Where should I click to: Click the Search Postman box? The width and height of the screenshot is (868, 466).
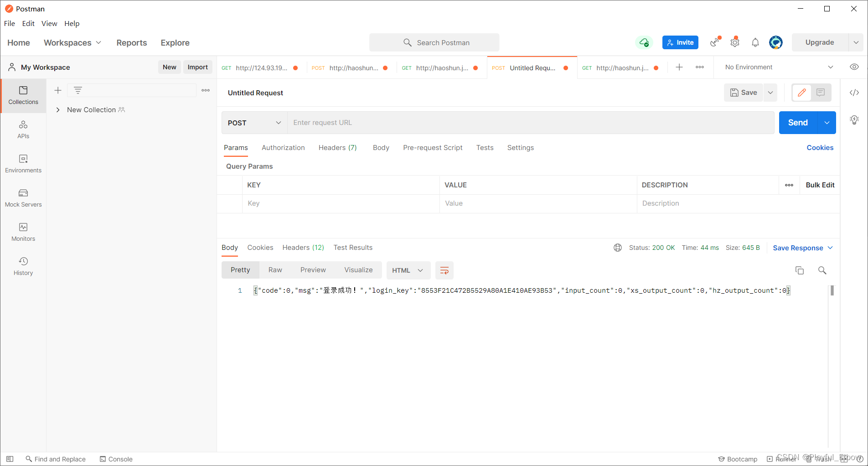click(434, 42)
